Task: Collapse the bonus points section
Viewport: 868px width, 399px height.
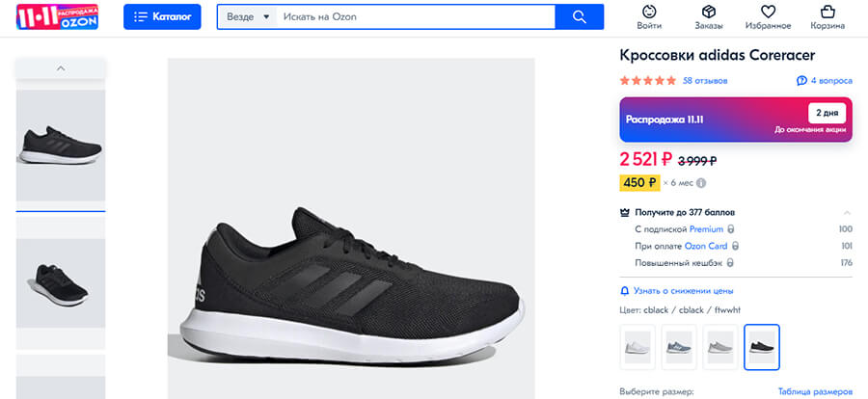Action: pyautogui.click(x=847, y=212)
